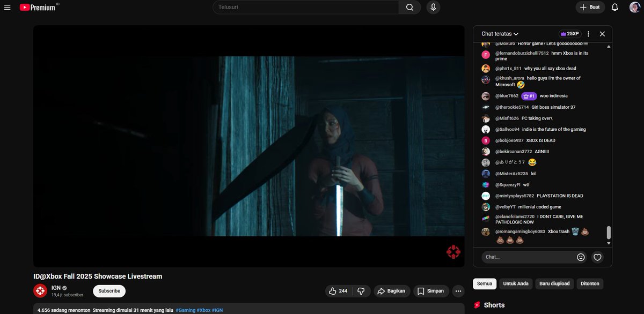
Task: Select the Untuk Anda filter chip
Action: (516, 283)
